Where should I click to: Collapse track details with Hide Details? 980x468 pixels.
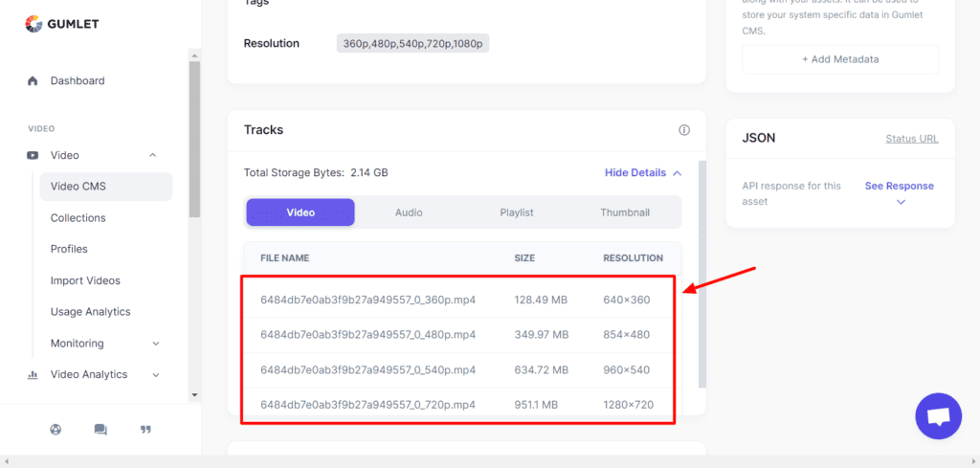(642, 173)
